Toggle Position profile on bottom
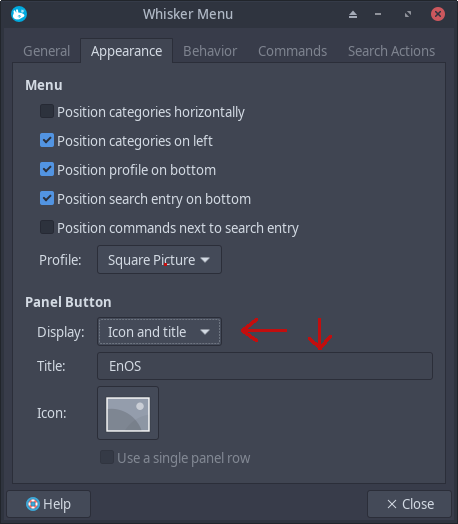The height and width of the screenshot is (524, 458). [x=47, y=169]
